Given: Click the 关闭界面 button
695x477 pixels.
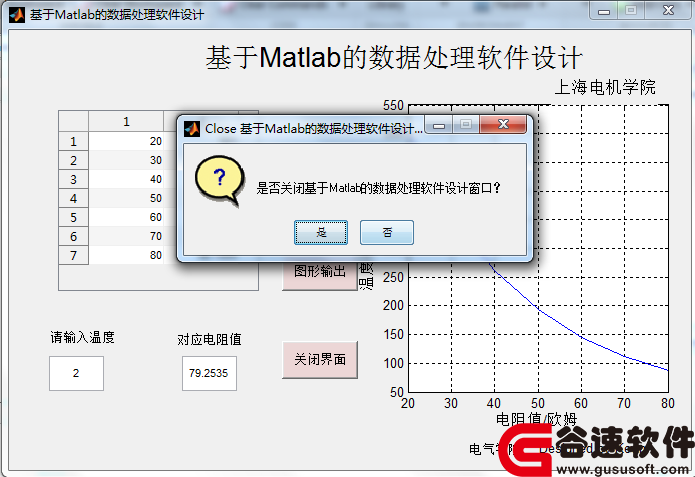Looking at the screenshot, I should pos(320,360).
